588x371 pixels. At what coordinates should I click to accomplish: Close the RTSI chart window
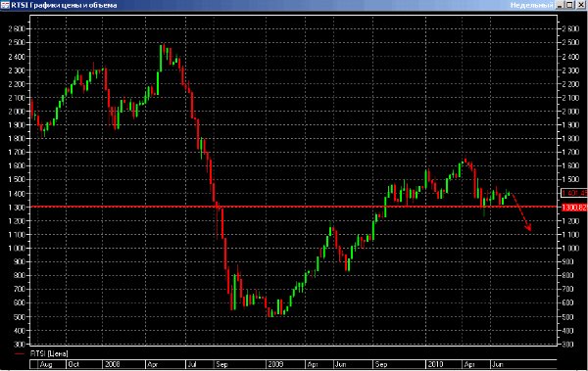[580, 5]
